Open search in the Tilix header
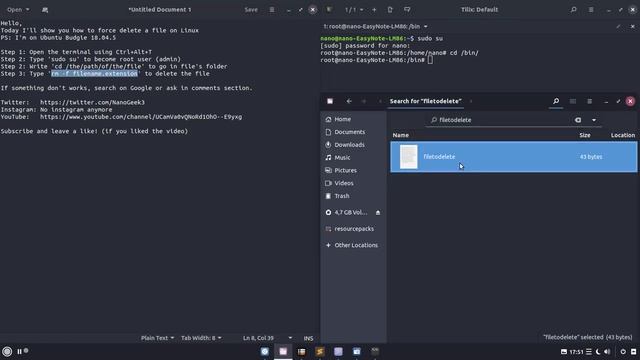The width and height of the screenshot is (640, 360). point(573,9)
